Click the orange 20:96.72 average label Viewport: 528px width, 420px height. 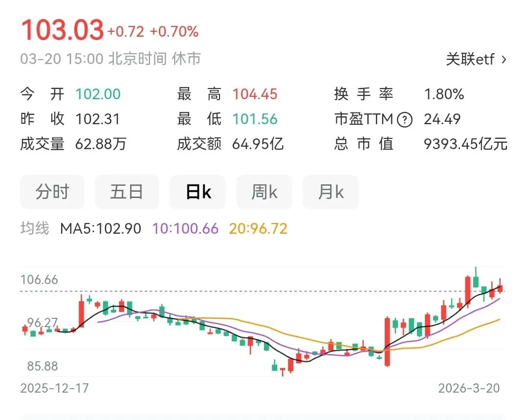(x=258, y=229)
